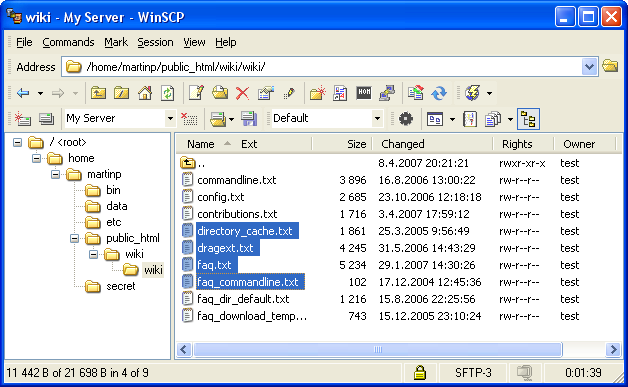
Task: Click the Synchronize icon with blue arrows
Action: [x=439, y=93]
